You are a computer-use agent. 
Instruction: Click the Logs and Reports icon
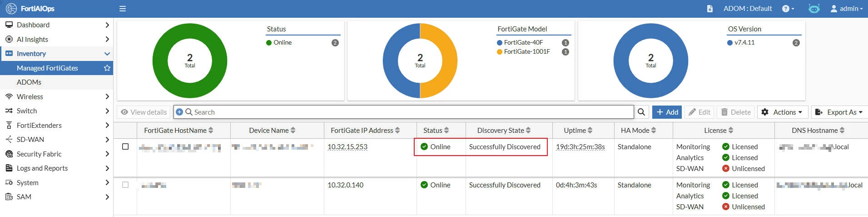9,168
